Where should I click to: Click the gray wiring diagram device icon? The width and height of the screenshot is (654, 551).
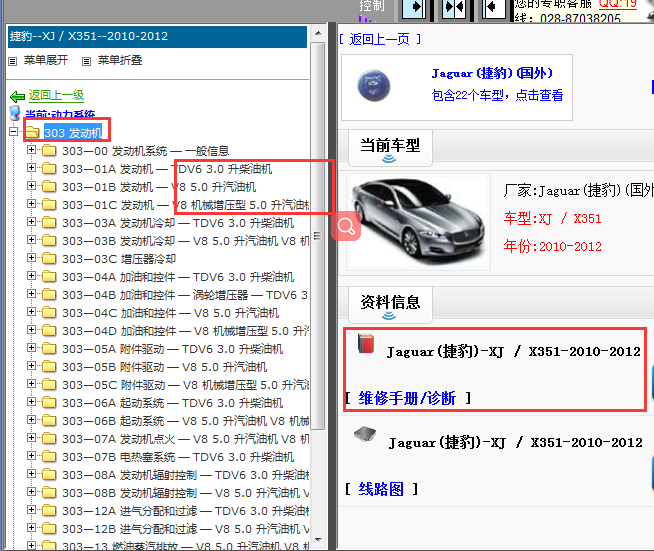[365, 434]
